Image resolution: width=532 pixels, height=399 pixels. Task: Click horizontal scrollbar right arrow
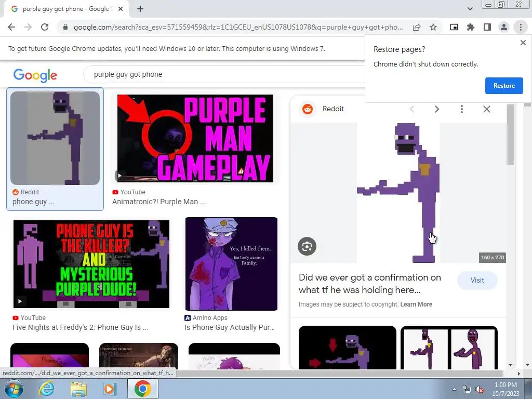click(519, 374)
